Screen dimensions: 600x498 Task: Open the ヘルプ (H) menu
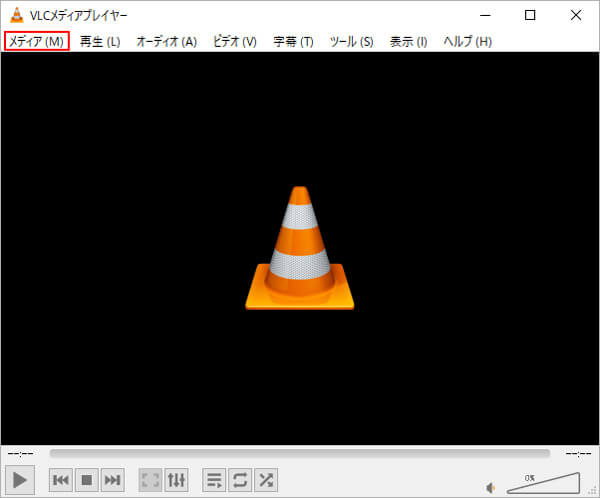(468, 41)
